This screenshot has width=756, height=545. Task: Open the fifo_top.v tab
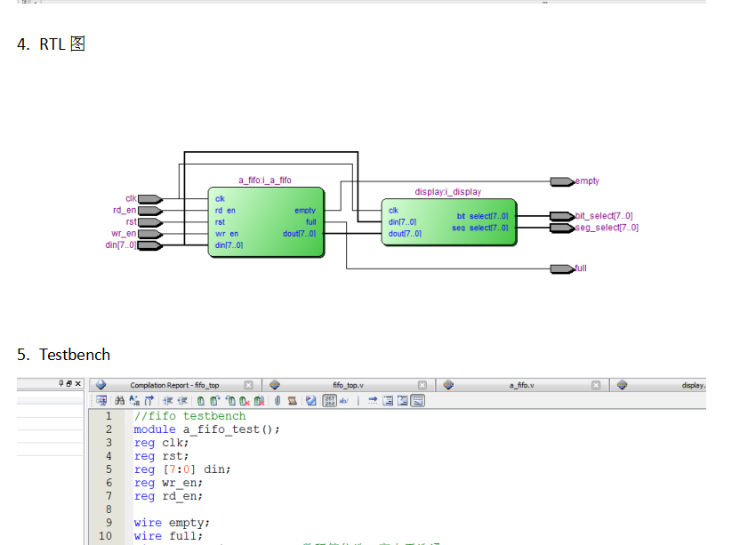[347, 384]
